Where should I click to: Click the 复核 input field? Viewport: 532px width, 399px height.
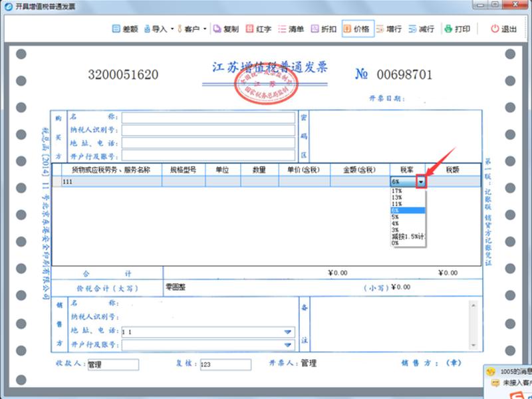(x=225, y=364)
